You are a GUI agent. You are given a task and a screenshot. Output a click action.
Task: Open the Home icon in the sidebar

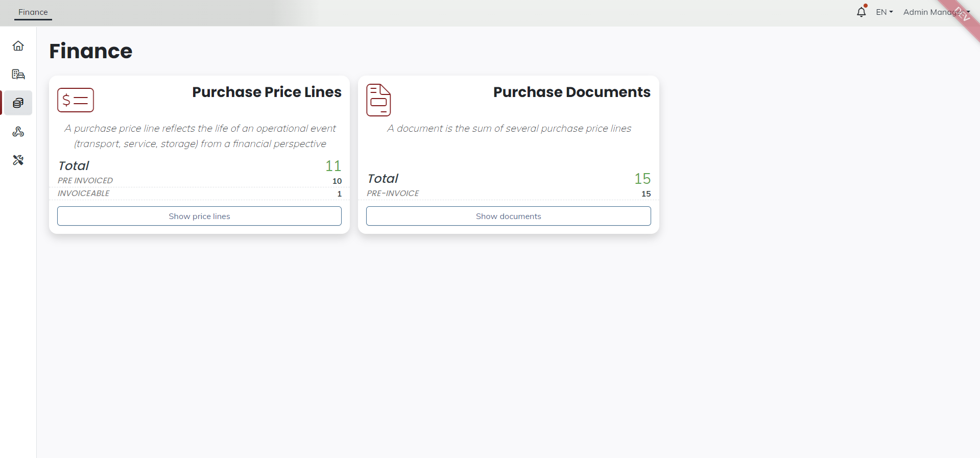18,46
